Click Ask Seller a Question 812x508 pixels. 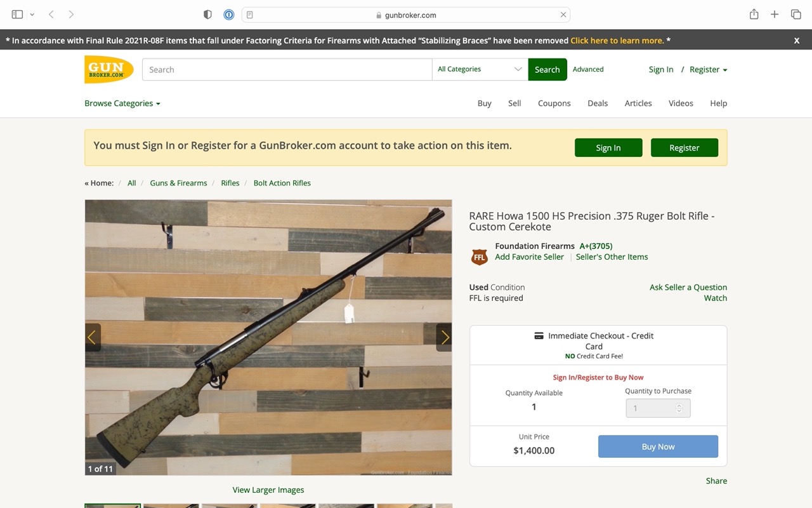[x=688, y=287]
